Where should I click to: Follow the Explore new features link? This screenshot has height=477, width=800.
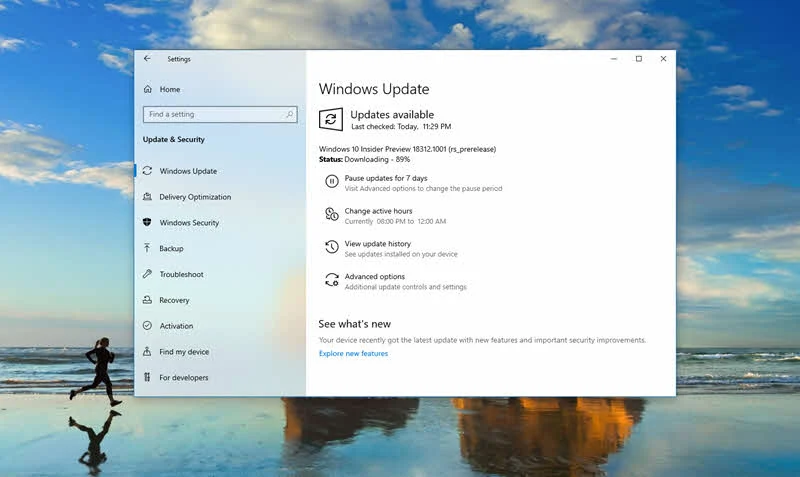[x=353, y=354]
